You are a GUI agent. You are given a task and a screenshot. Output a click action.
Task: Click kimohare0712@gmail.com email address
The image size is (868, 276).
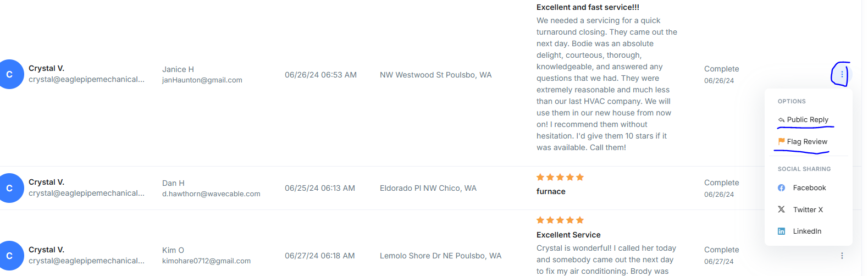point(206,261)
